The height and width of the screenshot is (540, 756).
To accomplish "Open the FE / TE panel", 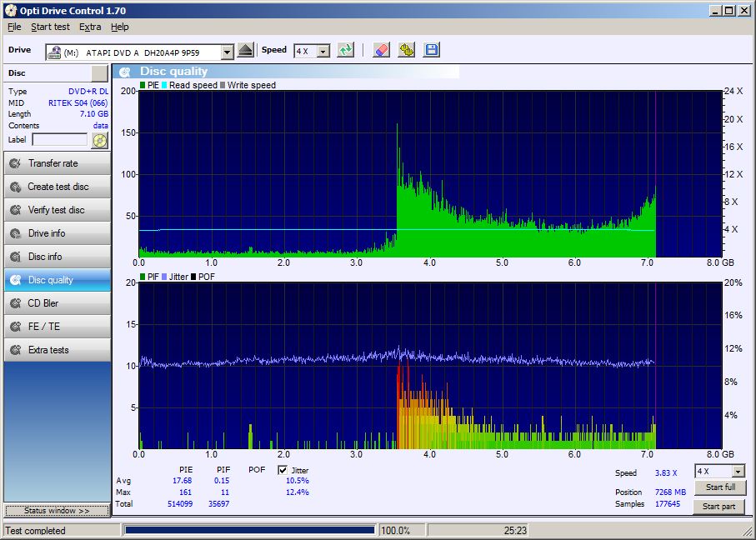I will pos(58,327).
